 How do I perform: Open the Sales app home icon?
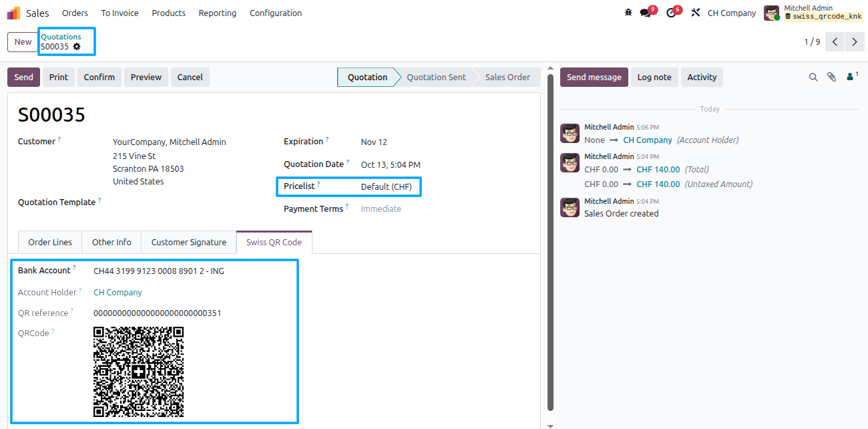pos(13,13)
